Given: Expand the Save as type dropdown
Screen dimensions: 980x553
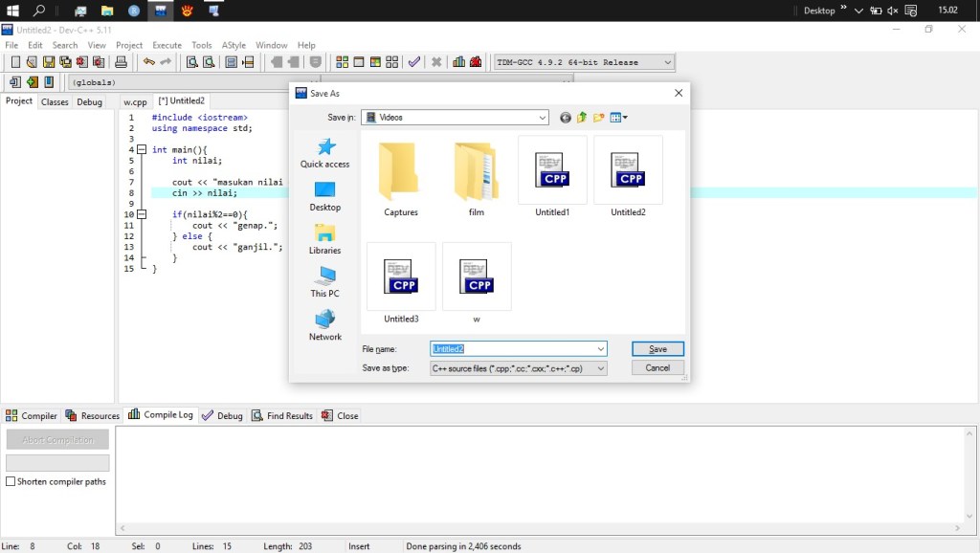Looking at the screenshot, I should pyautogui.click(x=601, y=368).
